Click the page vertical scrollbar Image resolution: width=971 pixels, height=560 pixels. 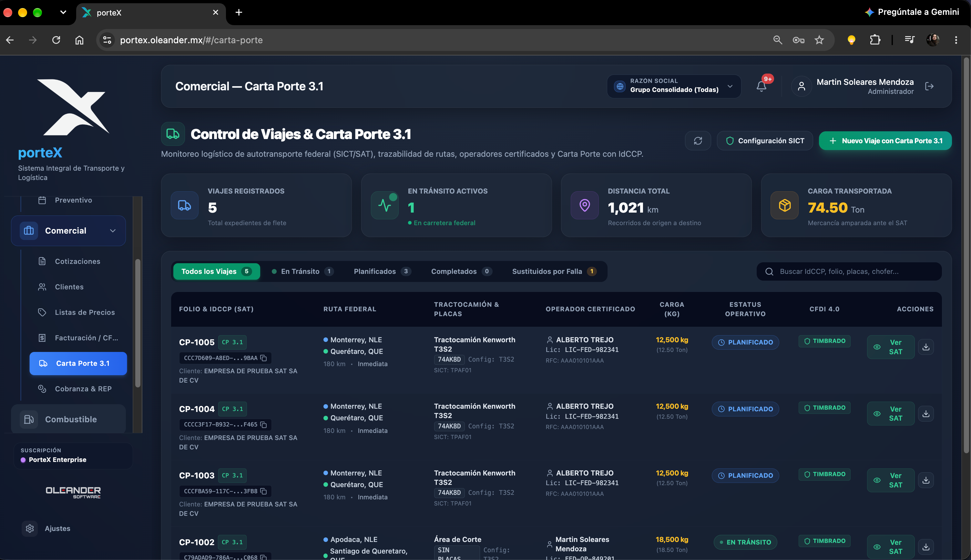coord(966,256)
